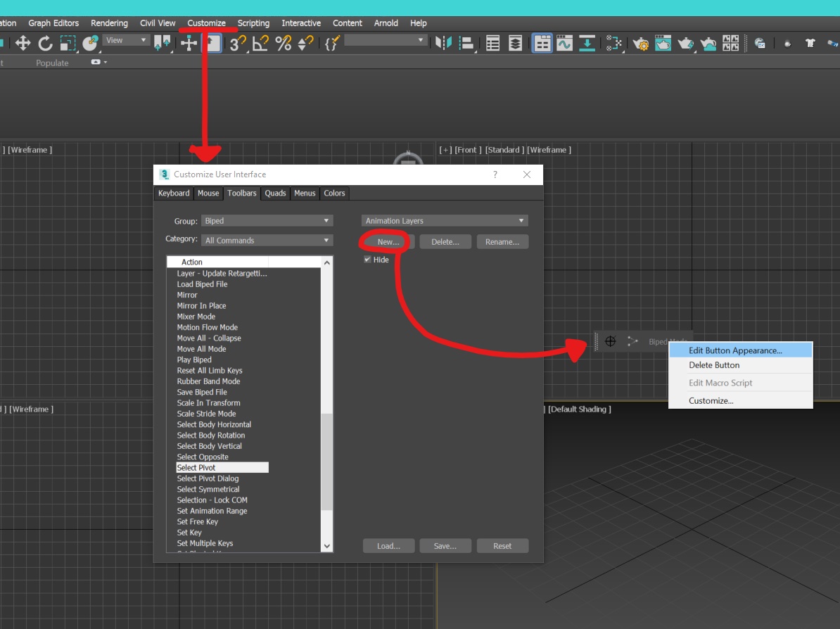Open the Render Setup teapot icon
Screen dimensions: 840x629
click(x=642, y=42)
